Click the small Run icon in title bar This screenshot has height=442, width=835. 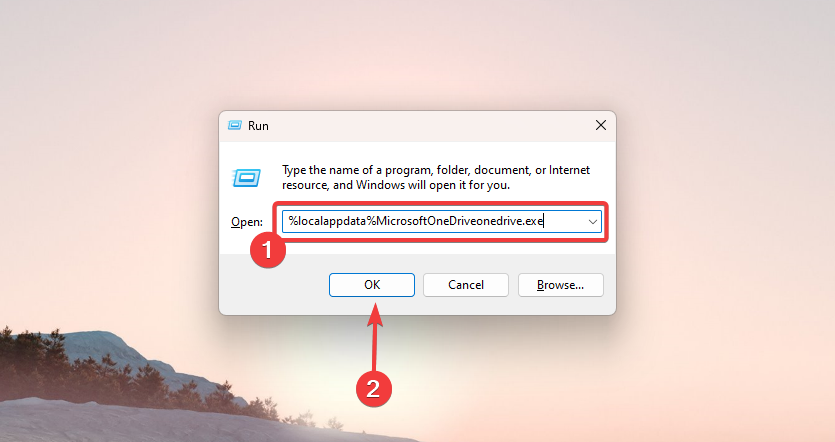235,126
